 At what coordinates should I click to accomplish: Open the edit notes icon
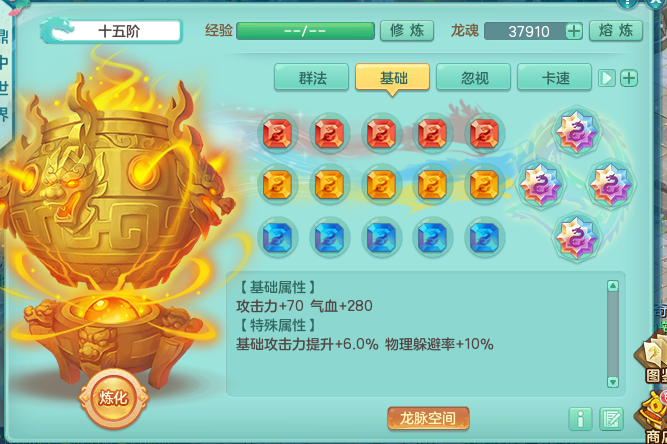pyautogui.click(x=611, y=419)
